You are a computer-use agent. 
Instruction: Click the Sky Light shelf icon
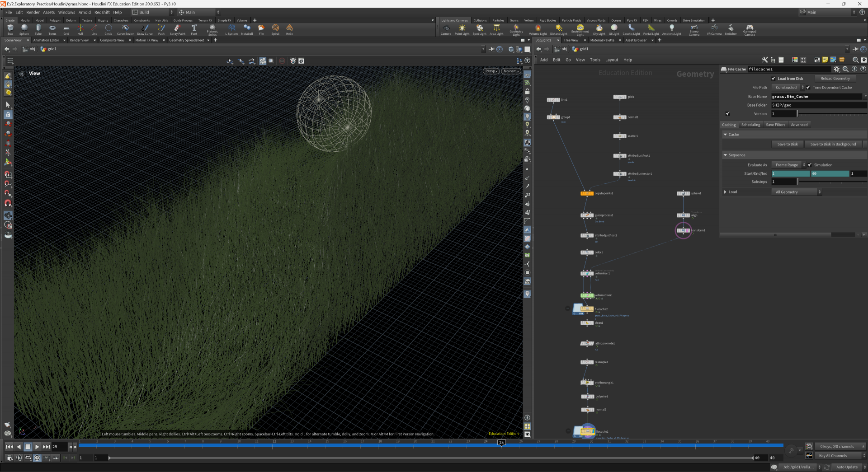[599, 29]
